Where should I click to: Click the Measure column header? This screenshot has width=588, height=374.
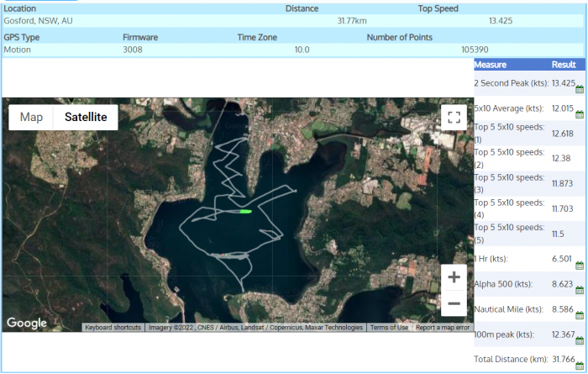(x=490, y=65)
